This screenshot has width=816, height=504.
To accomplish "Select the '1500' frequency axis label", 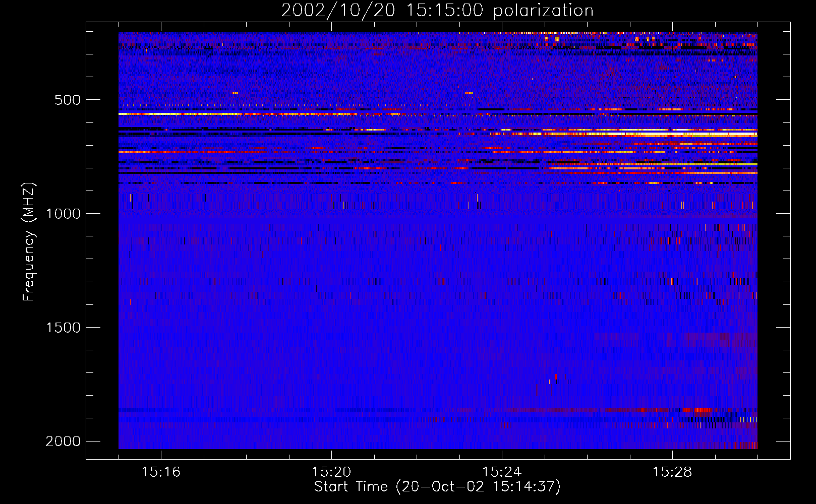I will tap(63, 328).
